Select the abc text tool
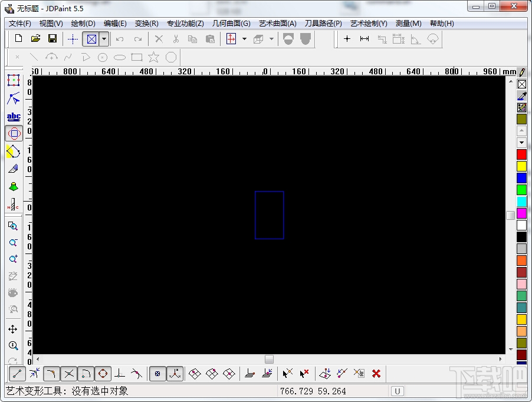 click(x=14, y=116)
